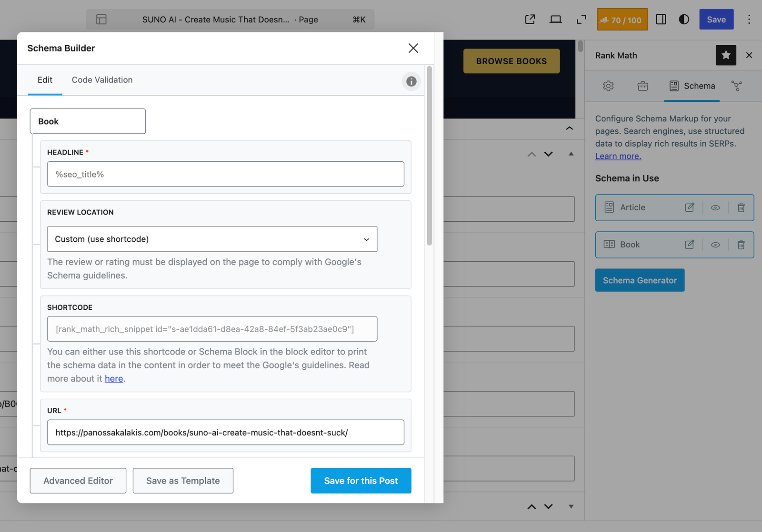Open Rank Math Social network tab

coord(737,86)
